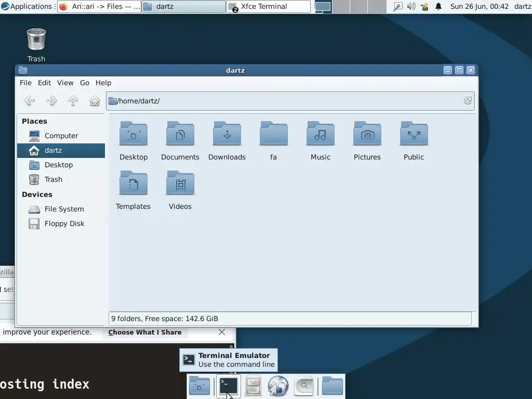
Task: Click the network key tray icon
Action: tap(397, 6)
